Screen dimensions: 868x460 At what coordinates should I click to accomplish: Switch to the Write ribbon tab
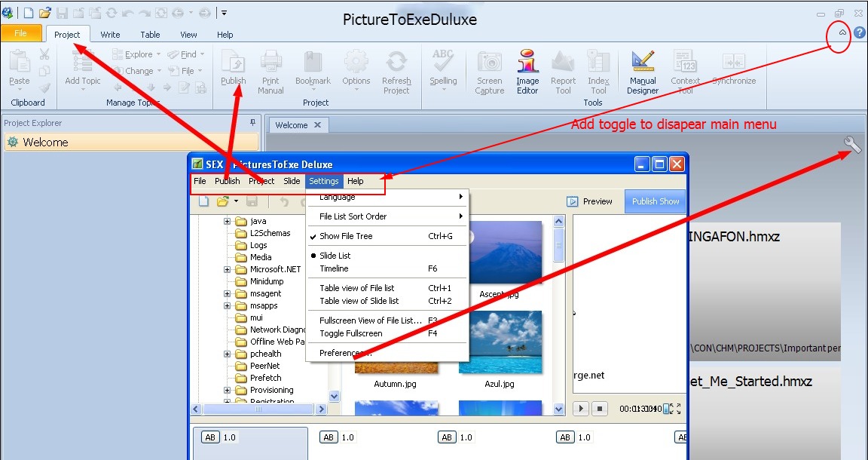[110, 35]
